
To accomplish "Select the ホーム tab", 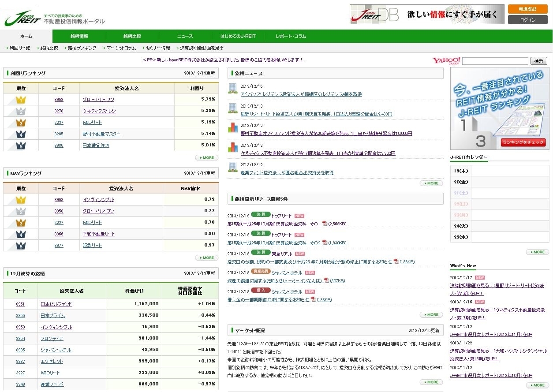I will pos(26,36).
